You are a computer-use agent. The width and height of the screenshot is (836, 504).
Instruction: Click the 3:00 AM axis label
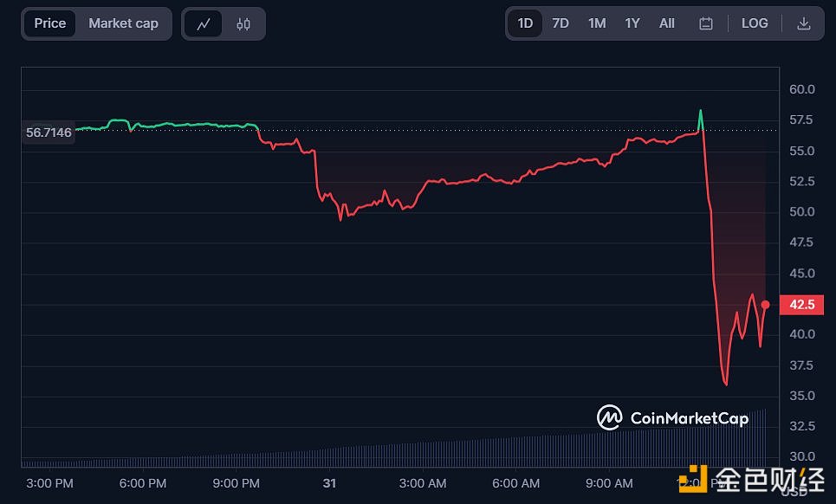423,483
